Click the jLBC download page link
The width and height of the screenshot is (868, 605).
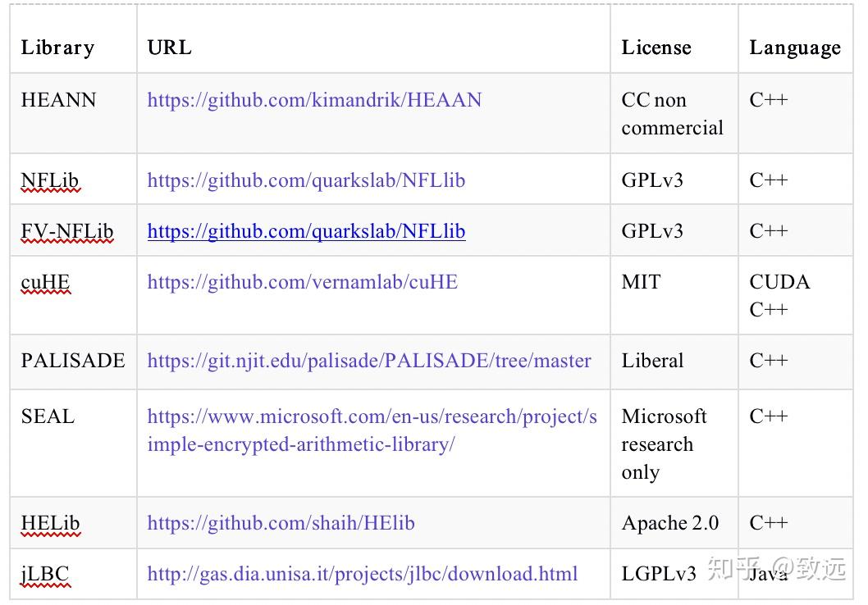(x=362, y=574)
